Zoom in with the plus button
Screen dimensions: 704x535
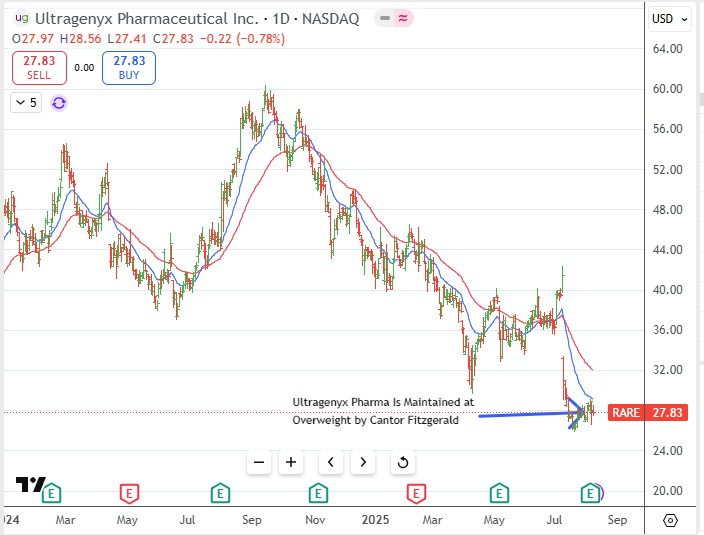click(291, 462)
